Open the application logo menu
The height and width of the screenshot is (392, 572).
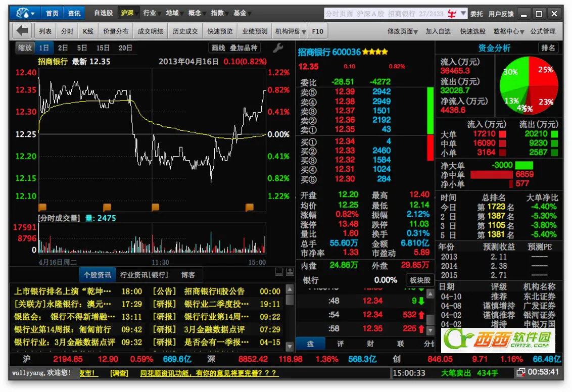click(x=25, y=14)
